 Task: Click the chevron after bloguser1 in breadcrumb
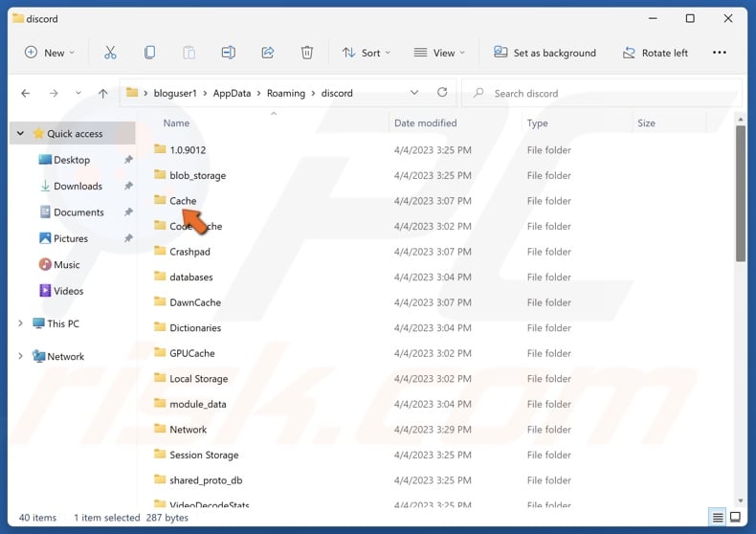[205, 93]
